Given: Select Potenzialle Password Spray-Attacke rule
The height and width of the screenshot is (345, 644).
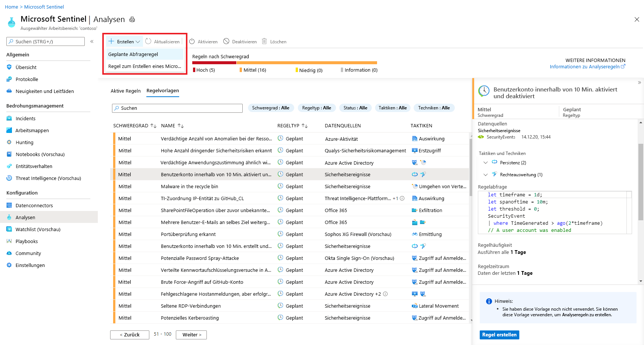Looking at the screenshot, I should (x=291, y=258).
